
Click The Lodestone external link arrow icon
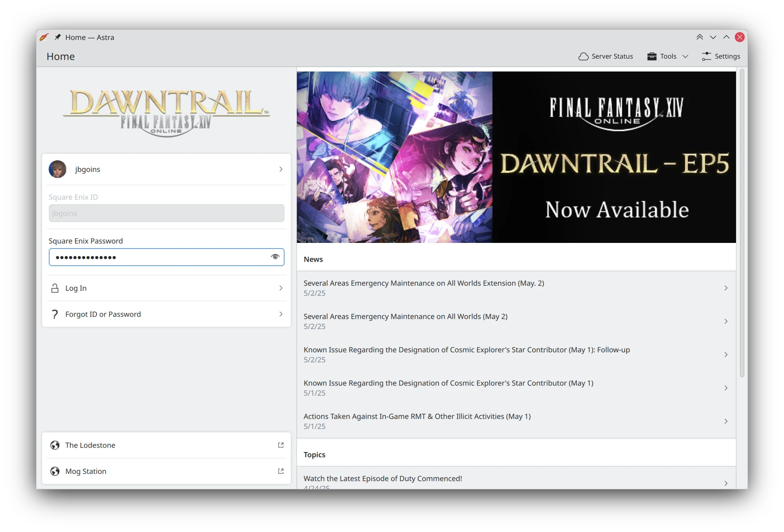pyautogui.click(x=281, y=445)
